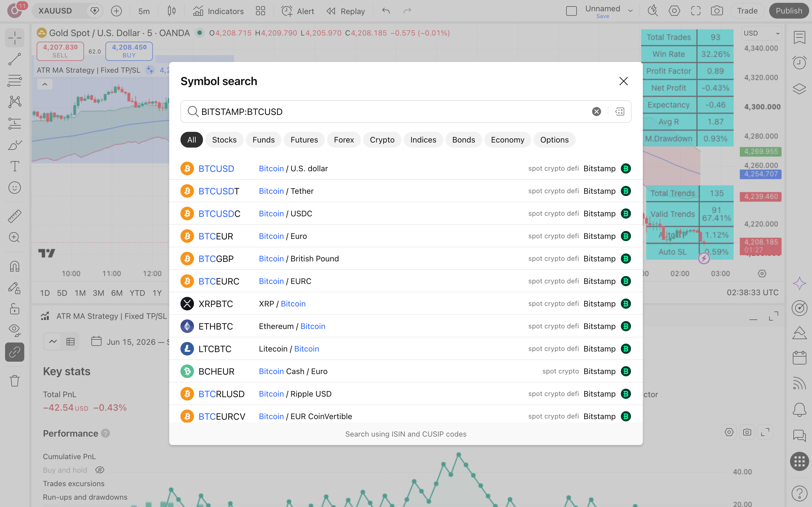
Task: Open the Unnamed layout dropdown arrow
Action: (x=630, y=11)
